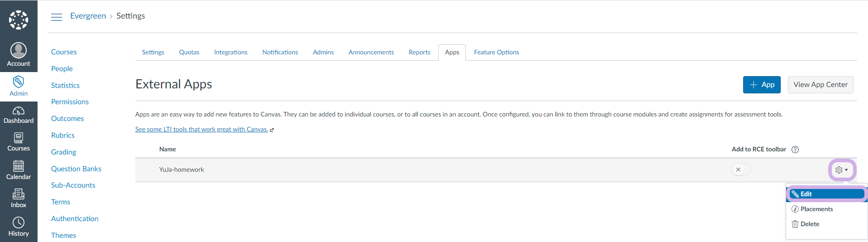Image resolution: width=868 pixels, height=242 pixels.
Task: Select Delete in the gear menu
Action: point(810,224)
